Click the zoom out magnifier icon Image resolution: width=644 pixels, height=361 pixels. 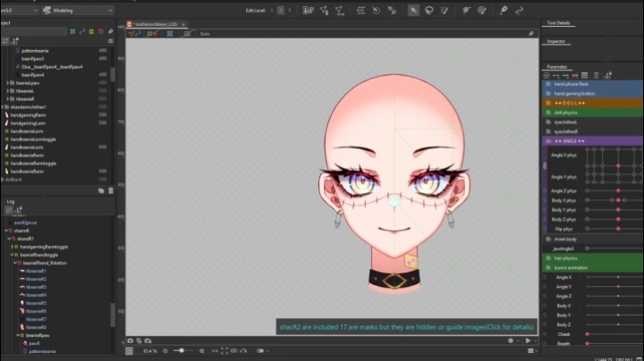(165, 351)
